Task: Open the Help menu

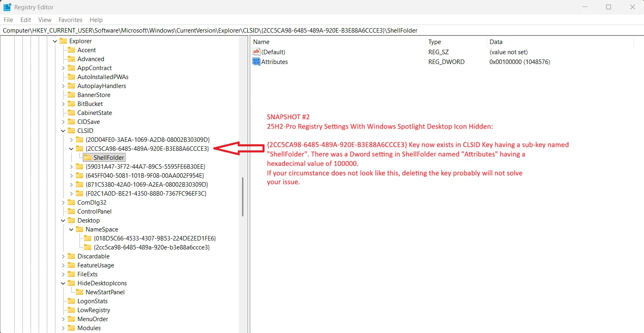Action: (x=96, y=20)
